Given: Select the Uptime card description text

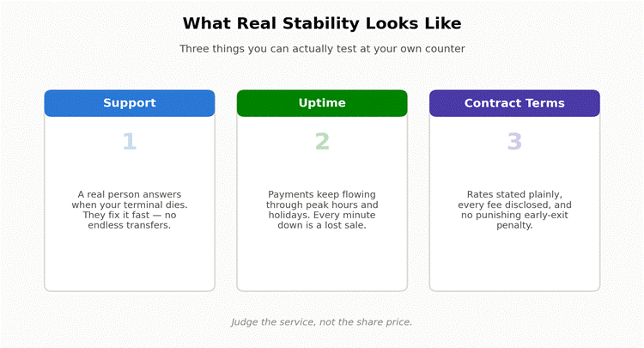Looking at the screenshot, I should pyautogui.click(x=322, y=210).
